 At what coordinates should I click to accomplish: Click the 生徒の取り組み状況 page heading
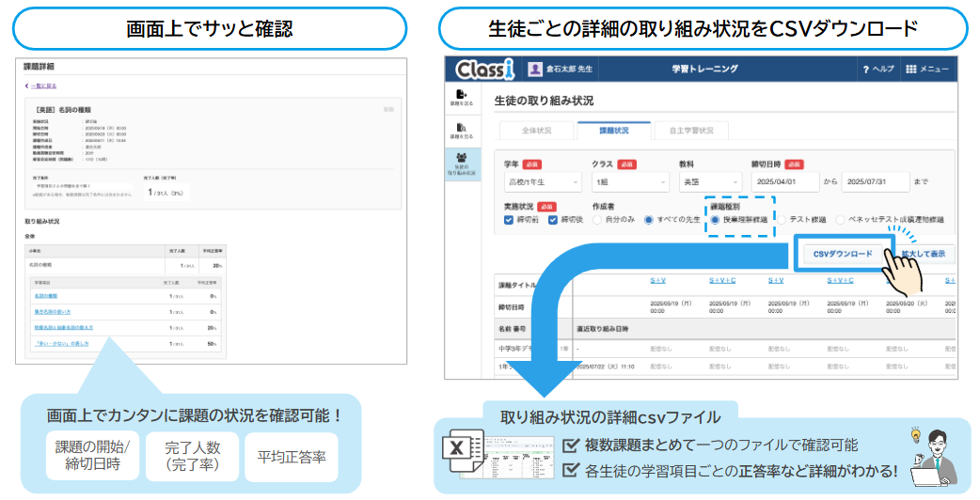click(544, 101)
